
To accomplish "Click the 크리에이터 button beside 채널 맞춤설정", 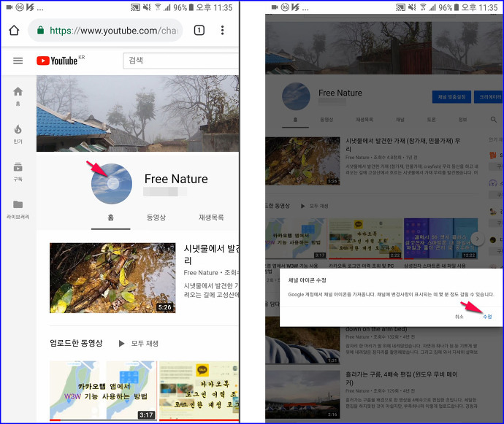I will [x=489, y=97].
